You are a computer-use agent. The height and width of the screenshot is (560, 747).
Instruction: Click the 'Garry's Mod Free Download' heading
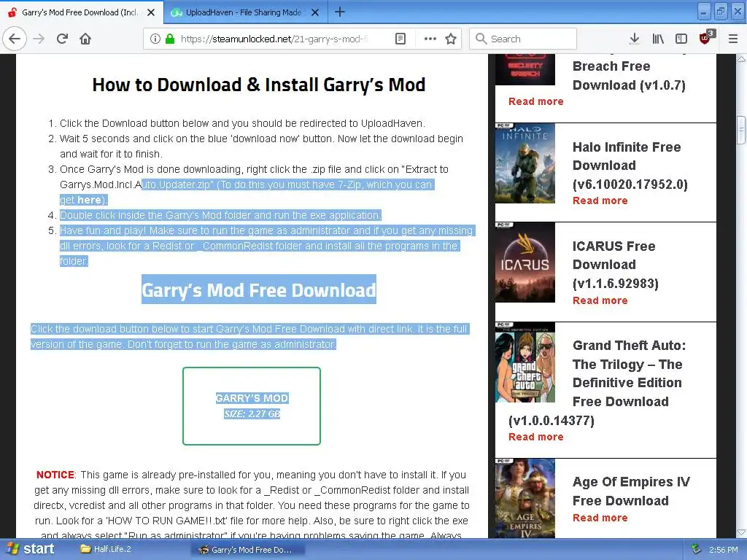pos(259,289)
